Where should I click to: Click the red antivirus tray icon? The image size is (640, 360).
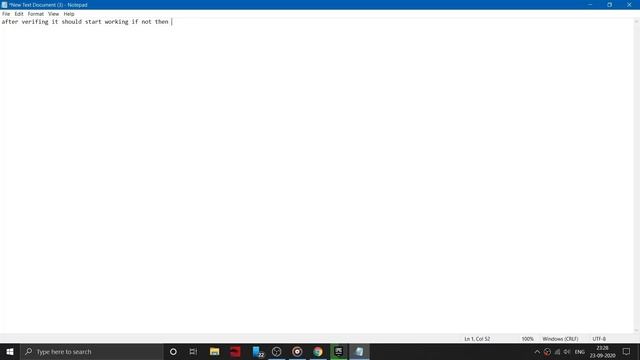(547, 352)
